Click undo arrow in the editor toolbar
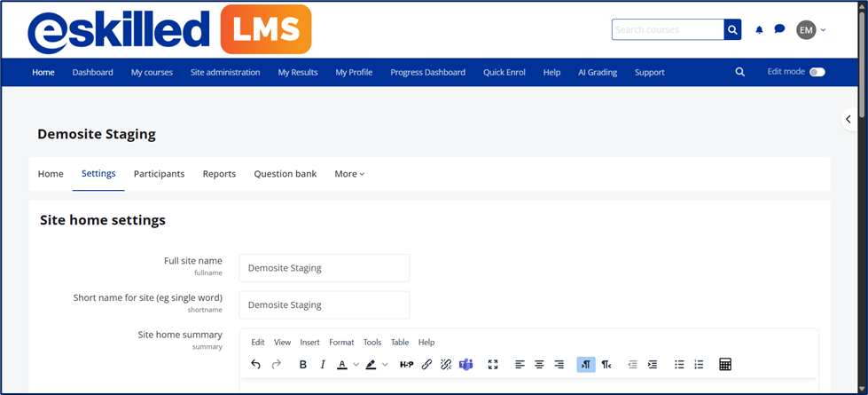 pyautogui.click(x=255, y=365)
